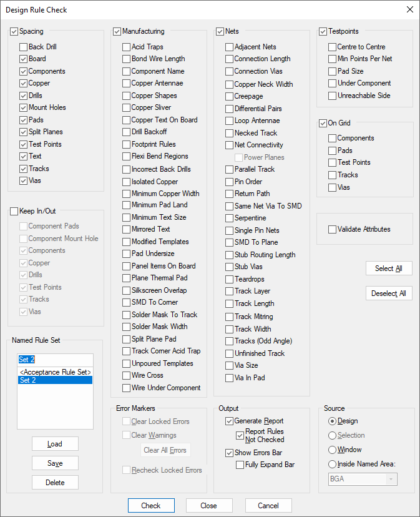420x517 pixels.
Task: Toggle the Keep In/Out group checkbox
Action: pyautogui.click(x=14, y=212)
